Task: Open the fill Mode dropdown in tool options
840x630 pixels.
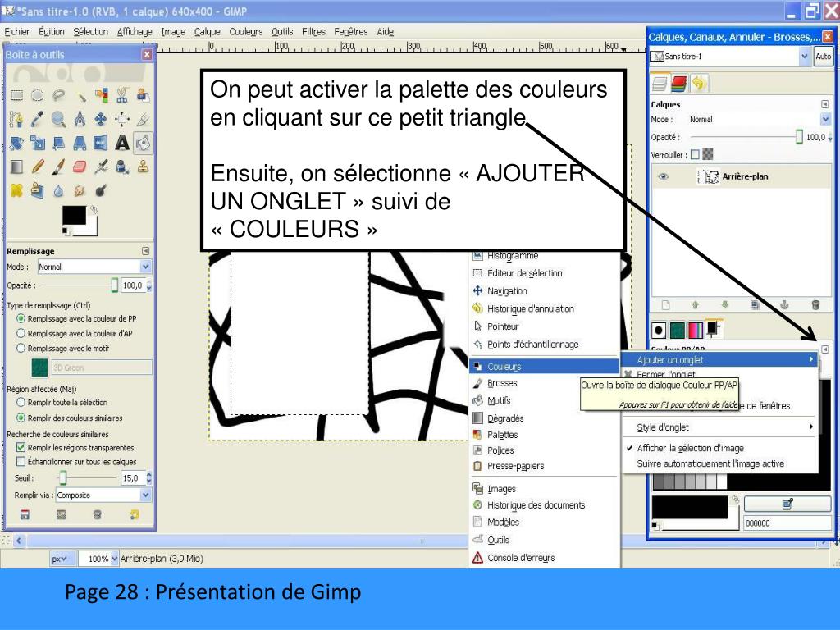Action: 95,267
